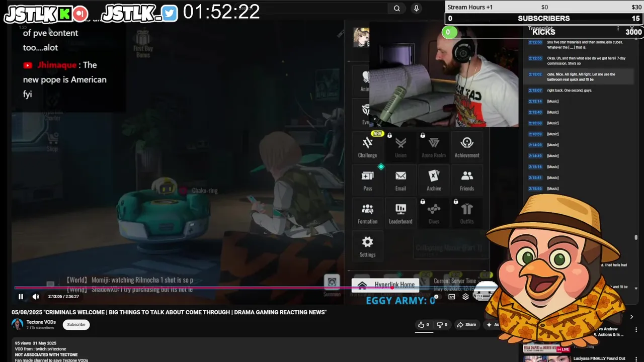Click the Subscribe button

[76, 324]
